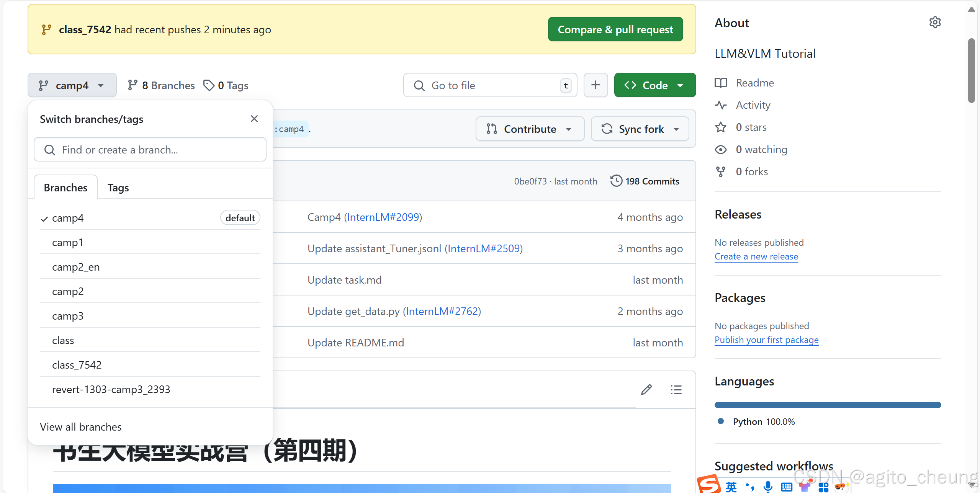This screenshot has width=980, height=493.
Task: Star the repository
Action: pyautogui.click(x=721, y=127)
